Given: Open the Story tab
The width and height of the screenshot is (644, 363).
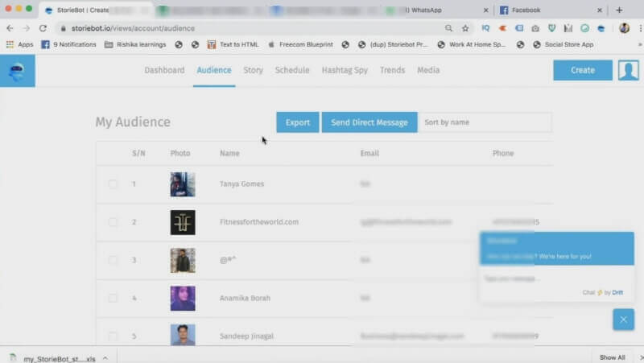Looking at the screenshot, I should (x=253, y=70).
